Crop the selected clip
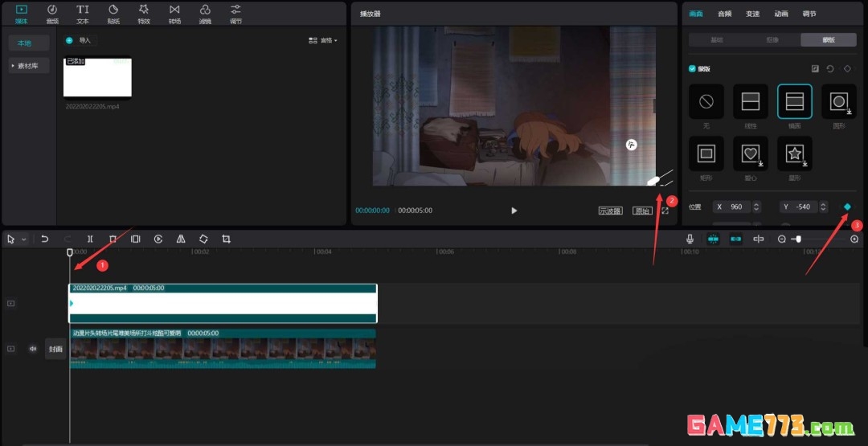This screenshot has width=868, height=446. click(226, 239)
